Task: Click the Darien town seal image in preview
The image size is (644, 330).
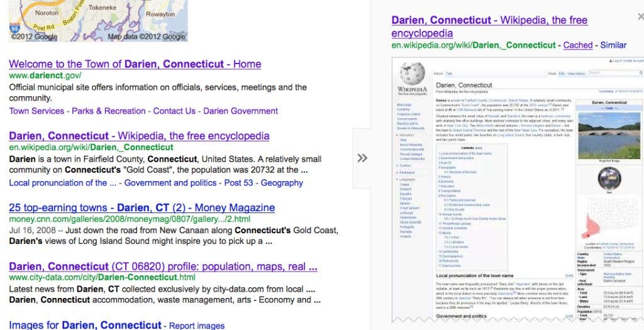Action: 609,179
